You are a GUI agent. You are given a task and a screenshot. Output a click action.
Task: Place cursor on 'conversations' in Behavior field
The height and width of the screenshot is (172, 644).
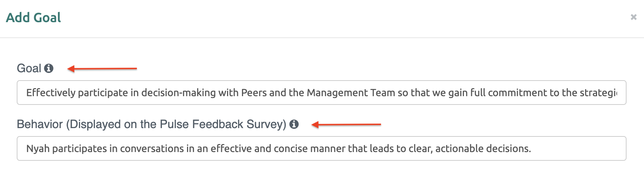[x=152, y=149]
